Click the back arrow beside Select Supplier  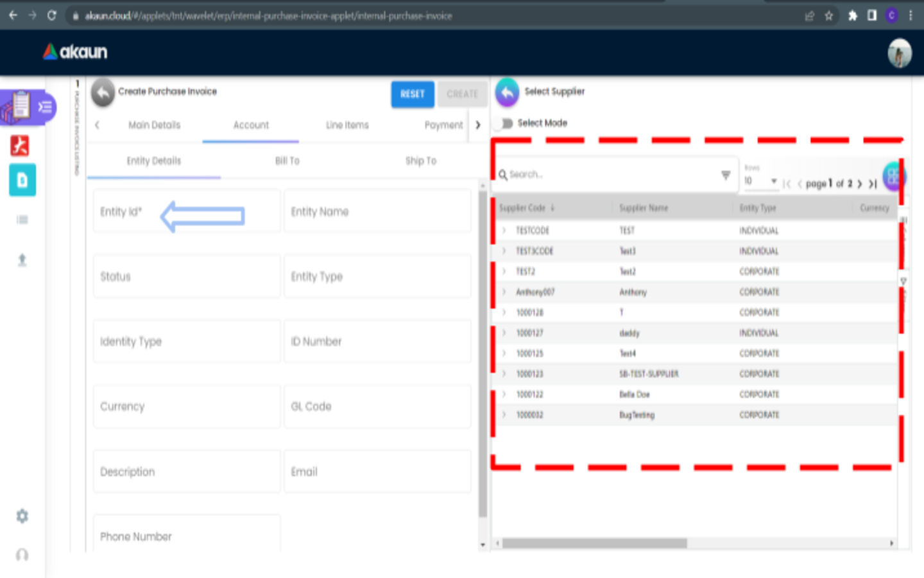click(507, 92)
